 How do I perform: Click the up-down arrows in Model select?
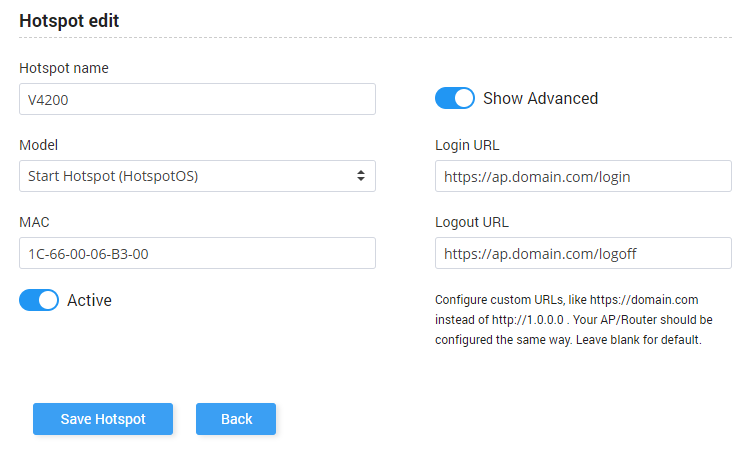click(361, 176)
